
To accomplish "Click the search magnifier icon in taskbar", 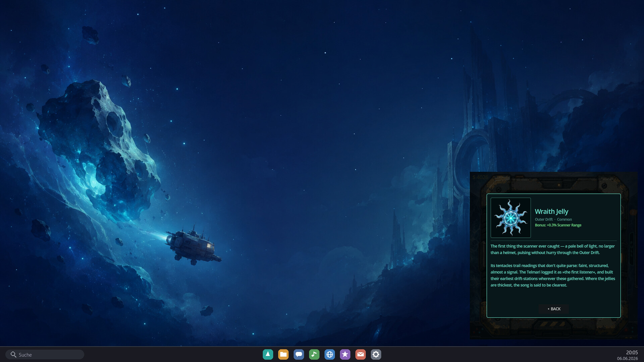I will (13, 355).
